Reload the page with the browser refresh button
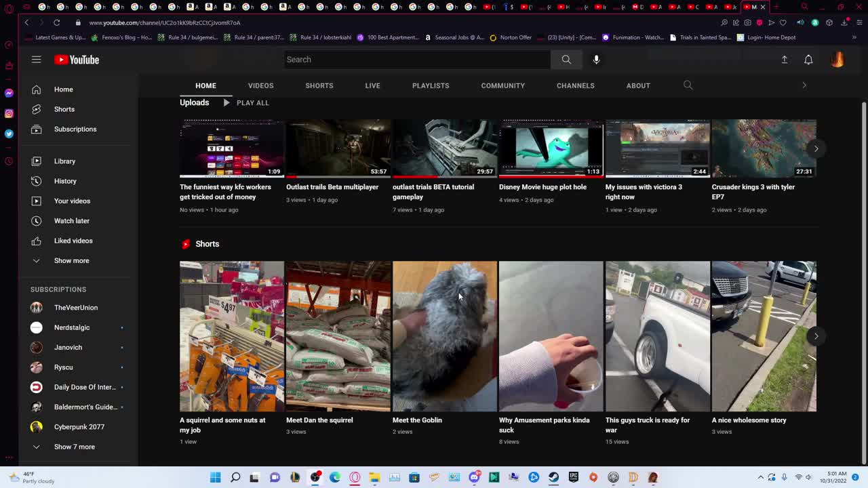 (57, 22)
